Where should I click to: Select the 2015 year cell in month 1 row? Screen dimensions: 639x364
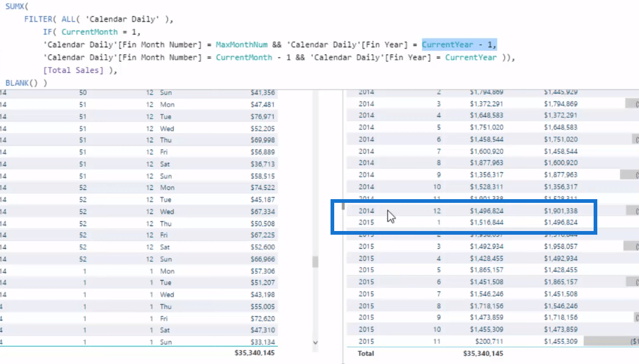[366, 222]
